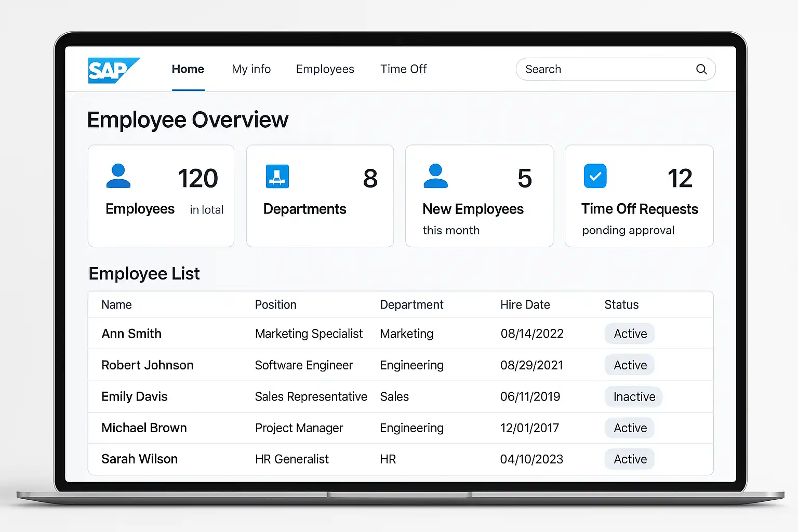Image resolution: width=798 pixels, height=532 pixels.
Task: Open the Time Off tab
Action: point(403,69)
